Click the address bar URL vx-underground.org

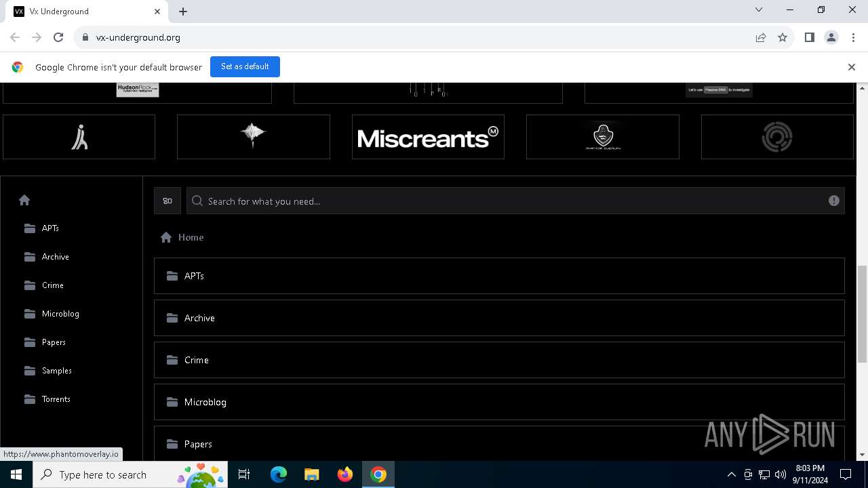pyautogui.click(x=138, y=37)
